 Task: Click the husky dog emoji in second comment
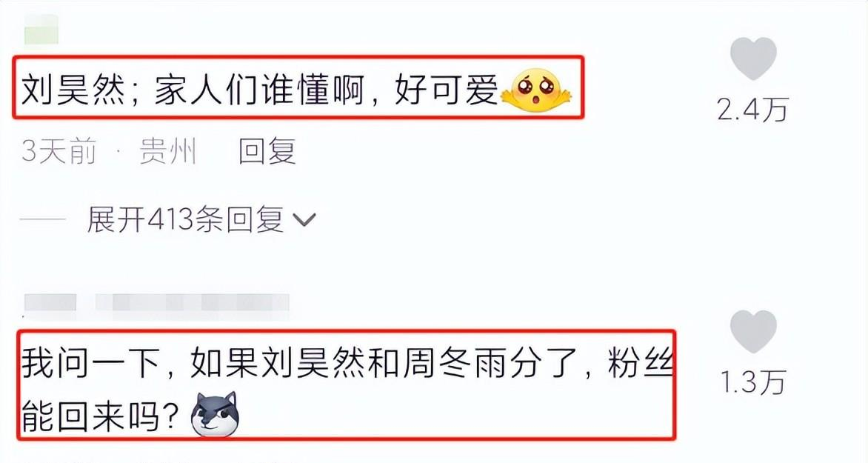215,414
